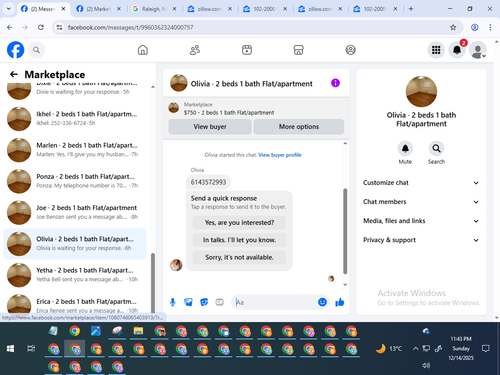Open the Video/Reels icon in top navigation
The height and width of the screenshot is (375, 500).
pyautogui.click(x=247, y=50)
